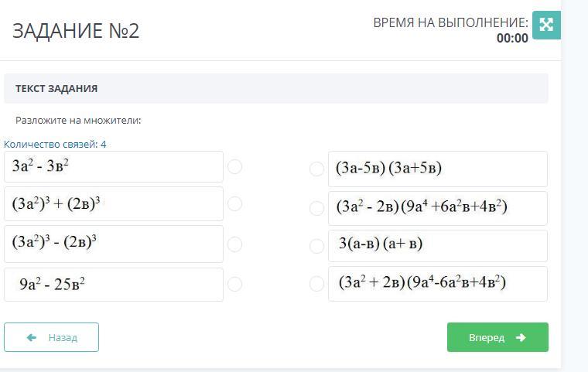This screenshot has width=588, height=372.
Task: Click the right arrow icon in Вперед
Action: [x=521, y=337]
